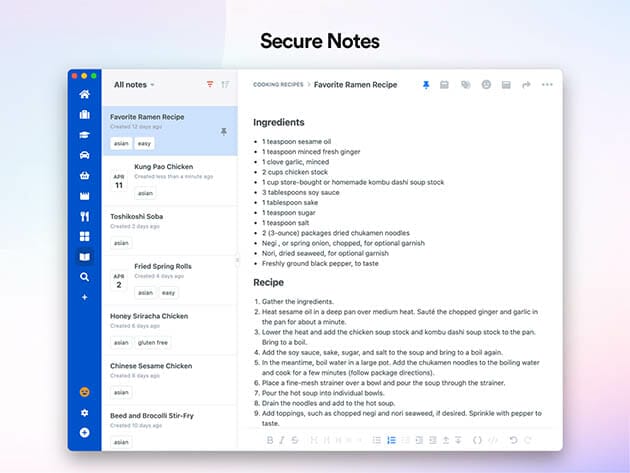Open the briefcase workspace icon

tap(84, 115)
